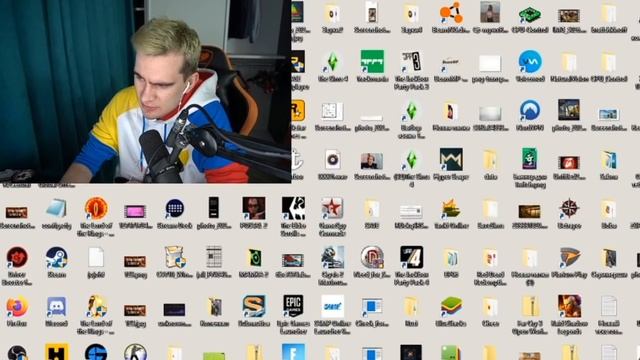Open the white Smart logo shortcut

tap(332, 307)
